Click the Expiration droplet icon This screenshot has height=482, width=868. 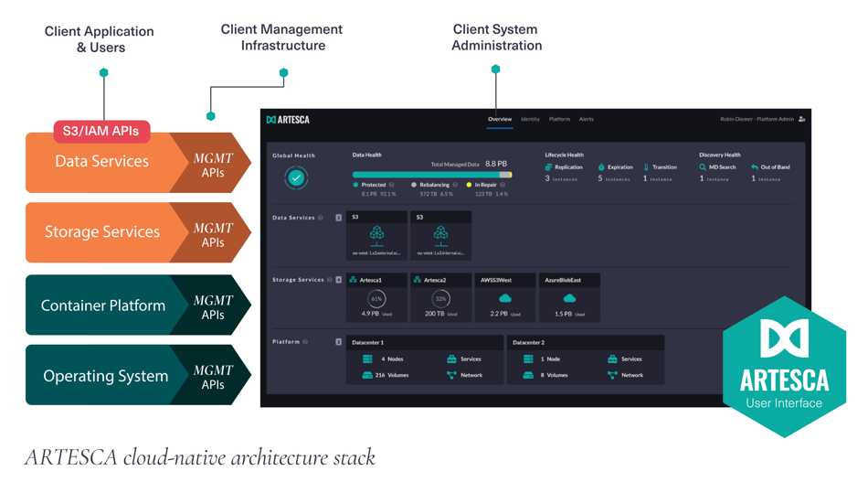601,166
